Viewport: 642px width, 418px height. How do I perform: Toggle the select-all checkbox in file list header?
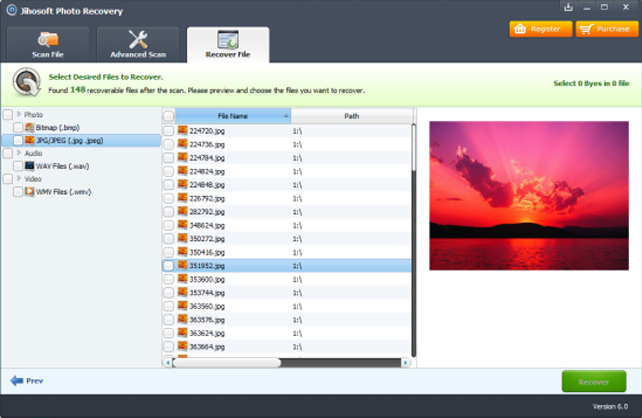pos(168,116)
